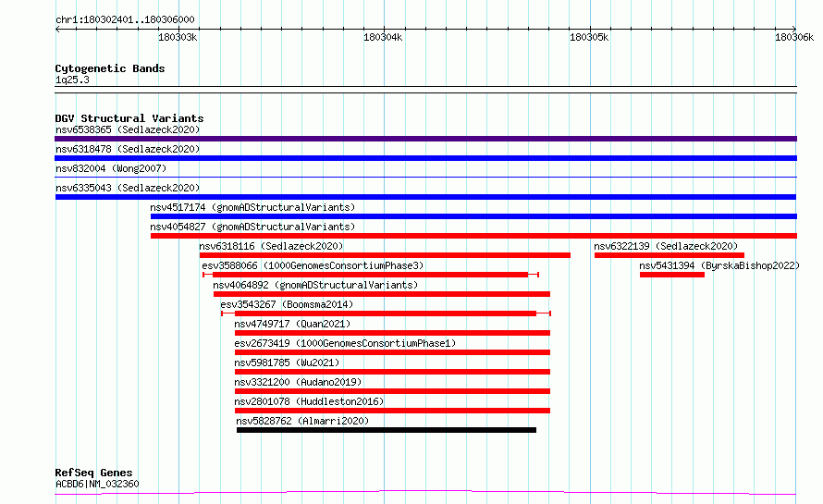The image size is (823, 504).
Task: Open the nsv5828762 (Almarri2020) label
Action: [x=302, y=421]
